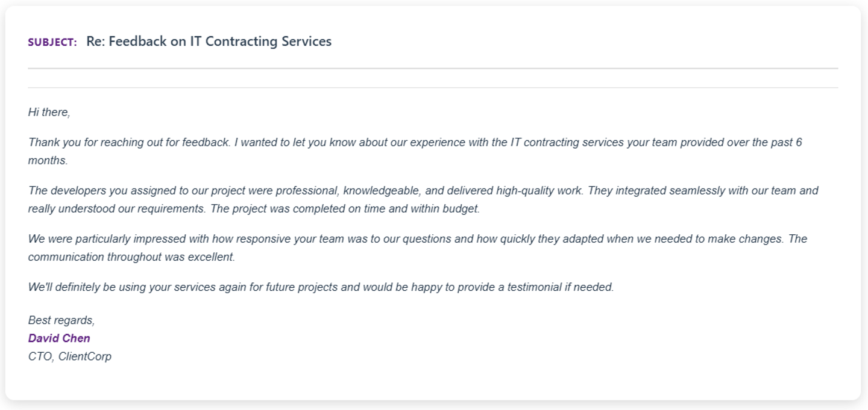The width and height of the screenshot is (868, 410).
Task: Click the "CTO, ClientCorp" signature title
Action: pyautogui.click(x=70, y=356)
